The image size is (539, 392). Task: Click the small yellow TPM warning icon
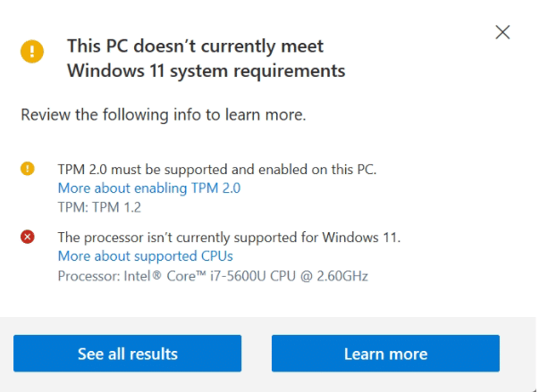tap(28, 169)
